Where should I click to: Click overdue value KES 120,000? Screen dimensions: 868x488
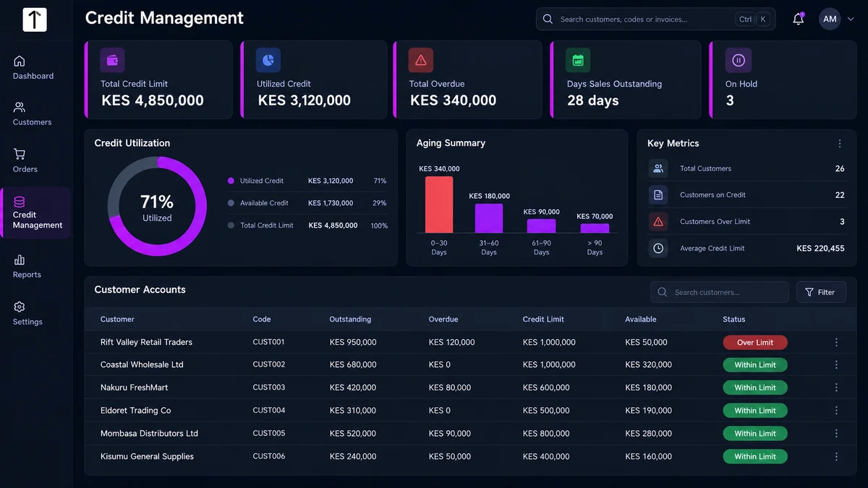coord(452,343)
